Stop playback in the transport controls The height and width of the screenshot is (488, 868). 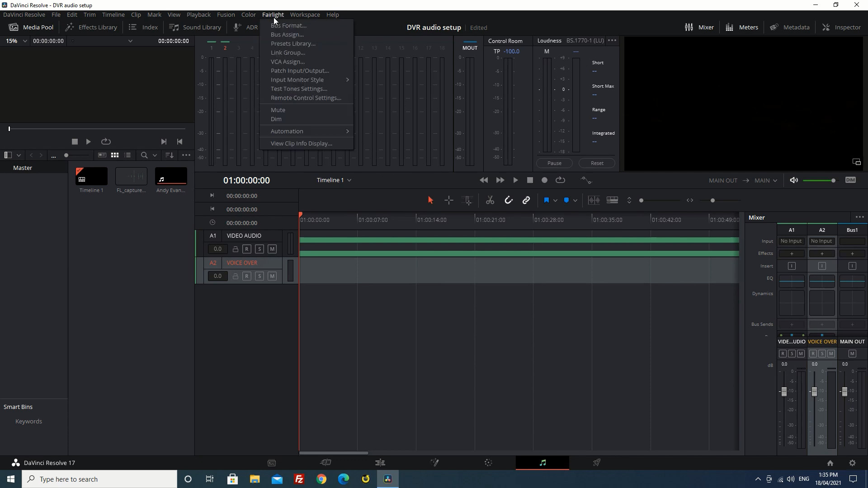530,180
